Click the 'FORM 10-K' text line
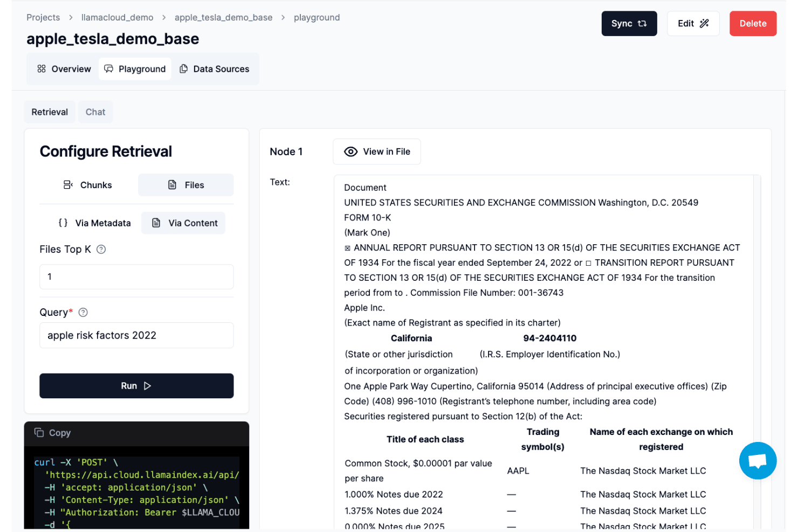Viewport: 798px width, 532px height. (x=368, y=218)
